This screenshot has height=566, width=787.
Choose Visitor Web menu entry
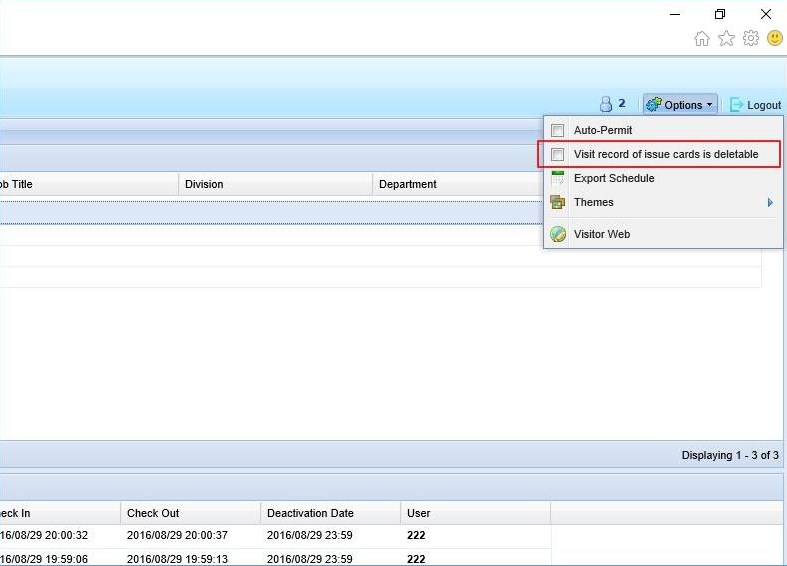coord(663,234)
